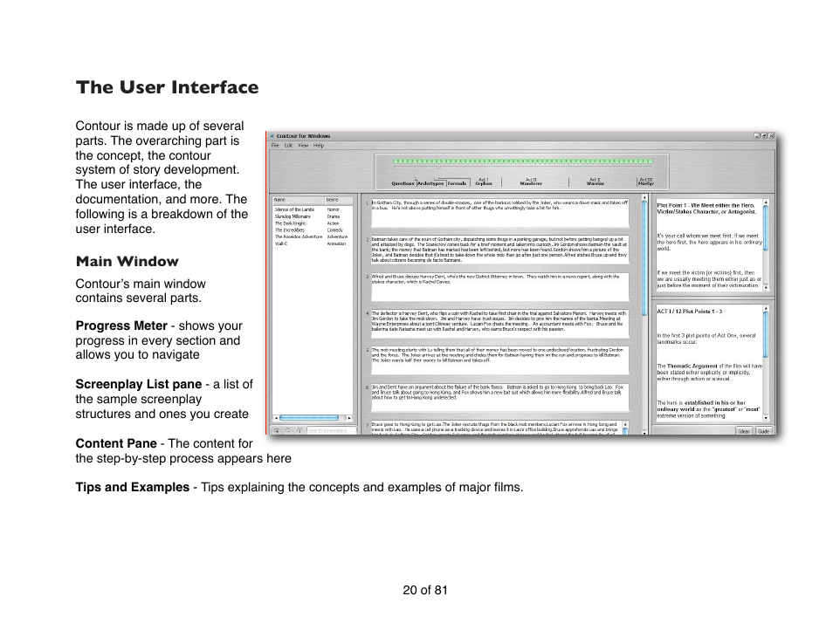Jump to Act II Warrior in the progress meter
Screen dimensions: 833x644
coord(595,182)
